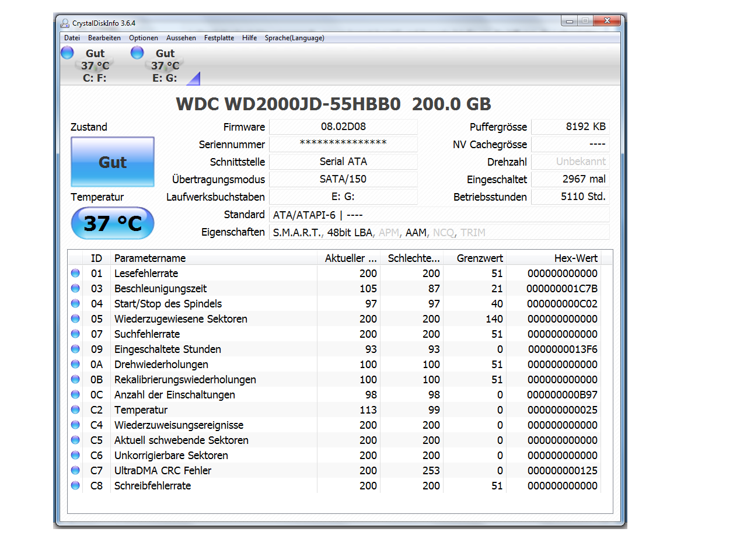Minimize the CrystalDiskInfo window

[x=569, y=20]
